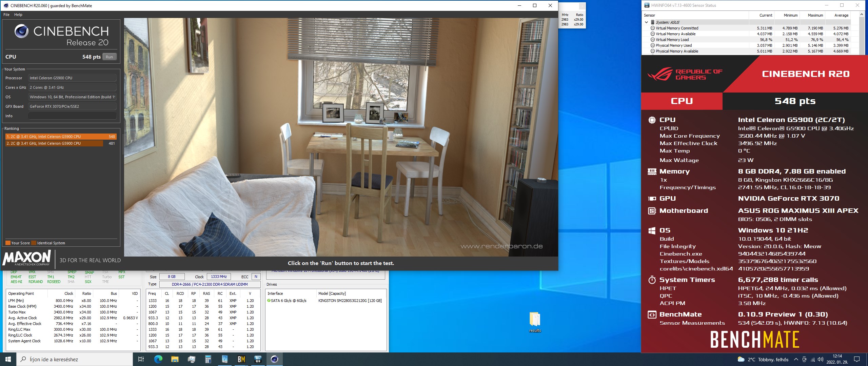The height and width of the screenshot is (366, 868).
Task: Switch to HWiNFO via taskbar icon
Action: 258,359
